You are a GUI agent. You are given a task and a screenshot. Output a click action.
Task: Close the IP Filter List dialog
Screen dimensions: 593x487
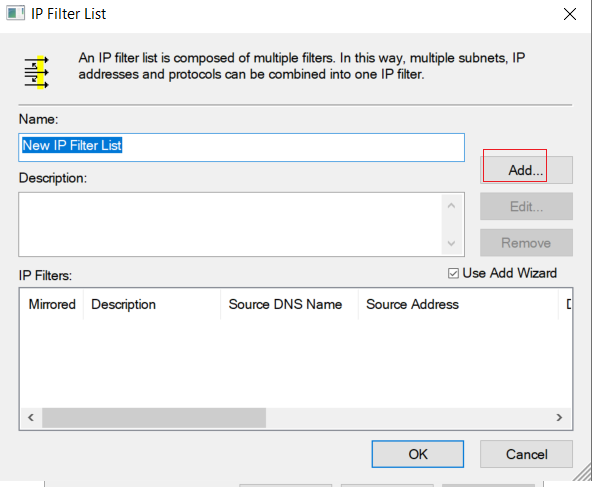[x=570, y=14]
